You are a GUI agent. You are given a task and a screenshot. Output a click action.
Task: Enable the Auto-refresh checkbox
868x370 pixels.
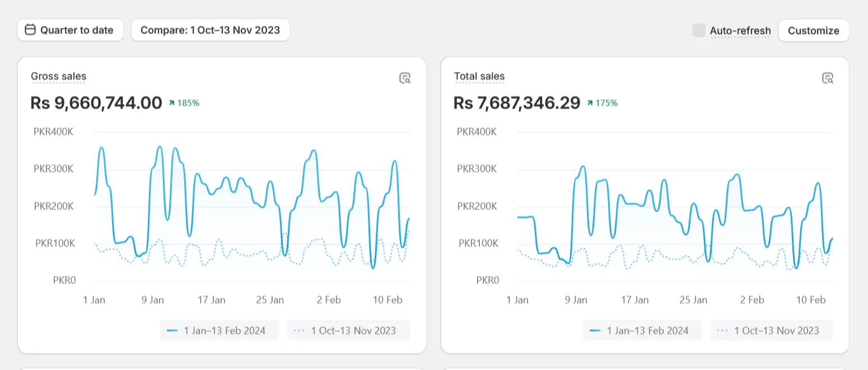[698, 30]
